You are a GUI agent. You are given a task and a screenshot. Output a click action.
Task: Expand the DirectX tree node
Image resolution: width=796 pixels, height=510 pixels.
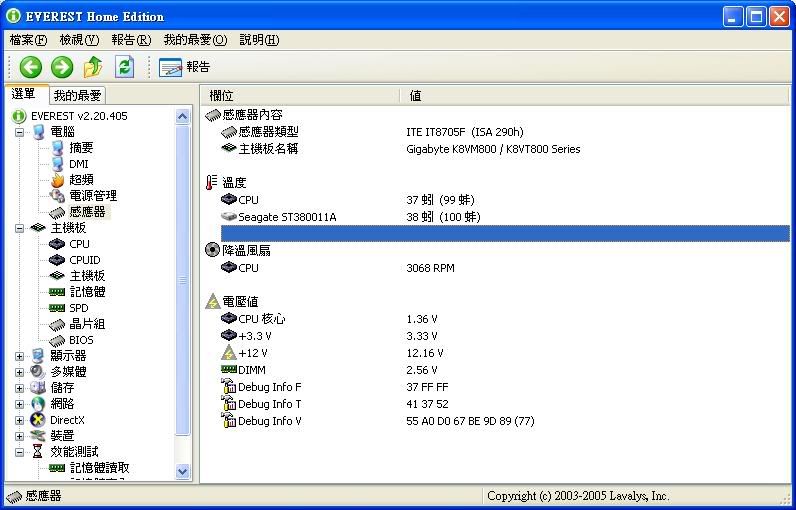[19, 420]
